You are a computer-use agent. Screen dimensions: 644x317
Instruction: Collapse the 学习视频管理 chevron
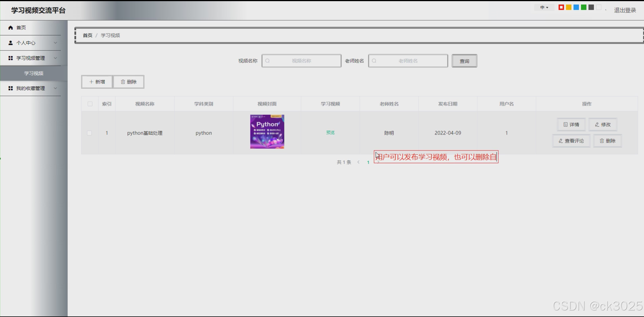pos(55,58)
